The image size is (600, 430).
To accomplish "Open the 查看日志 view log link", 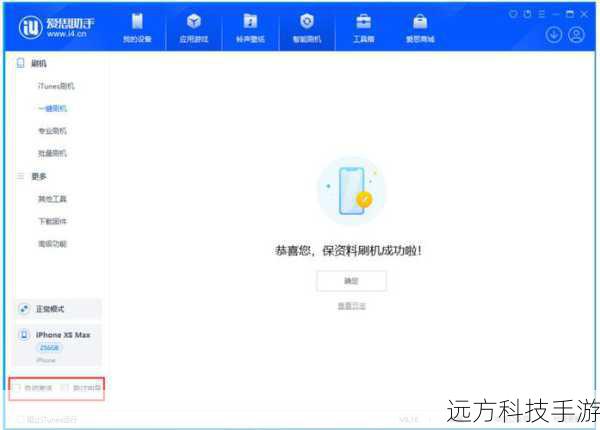I will click(x=352, y=306).
